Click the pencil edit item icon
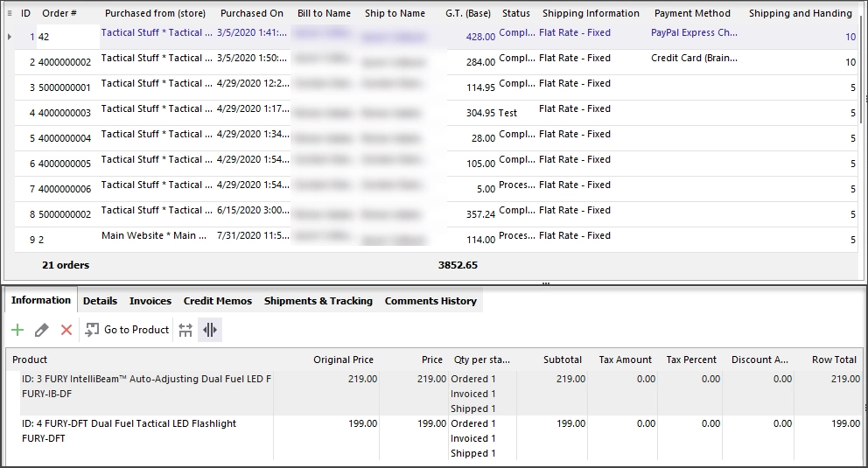The height and width of the screenshot is (468, 868). (x=41, y=331)
